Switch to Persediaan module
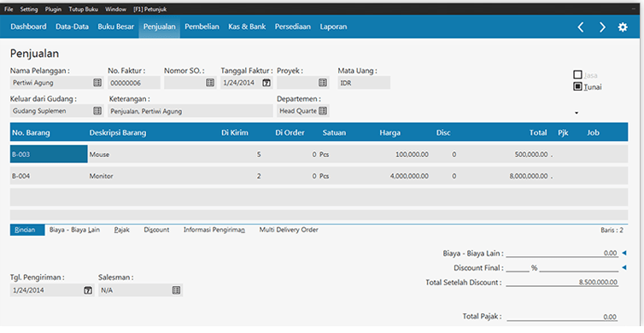 [x=292, y=26]
